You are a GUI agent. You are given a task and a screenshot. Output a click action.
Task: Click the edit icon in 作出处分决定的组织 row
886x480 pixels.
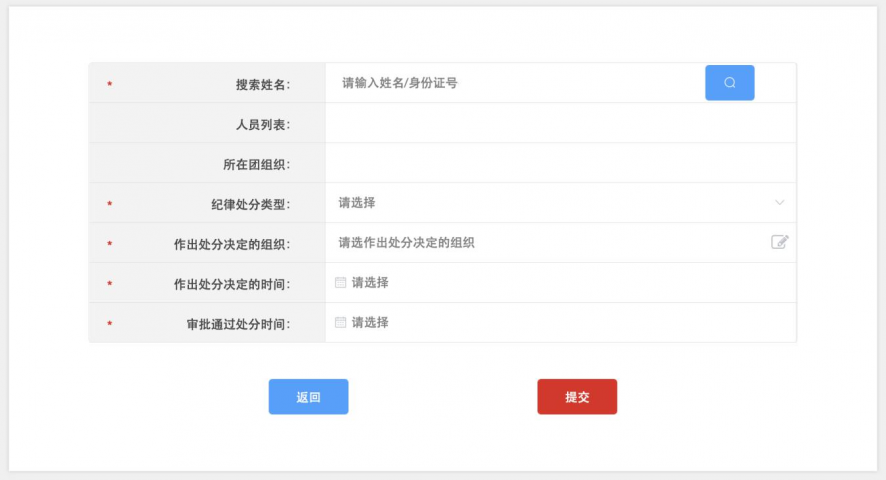tap(780, 242)
